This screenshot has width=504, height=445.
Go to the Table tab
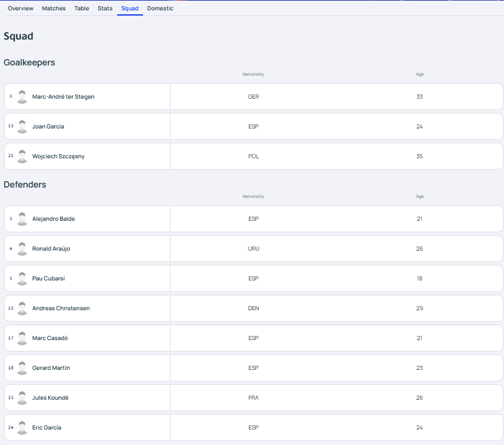(x=82, y=9)
